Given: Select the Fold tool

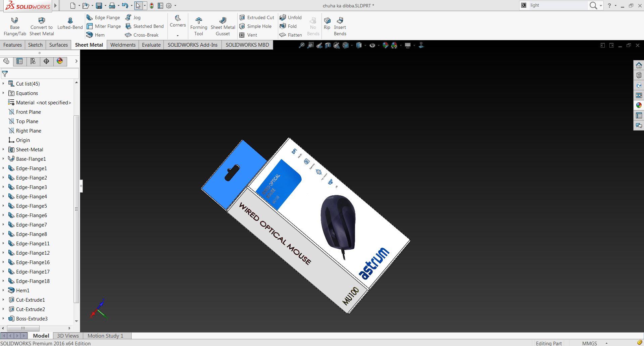Looking at the screenshot, I should (288, 26).
